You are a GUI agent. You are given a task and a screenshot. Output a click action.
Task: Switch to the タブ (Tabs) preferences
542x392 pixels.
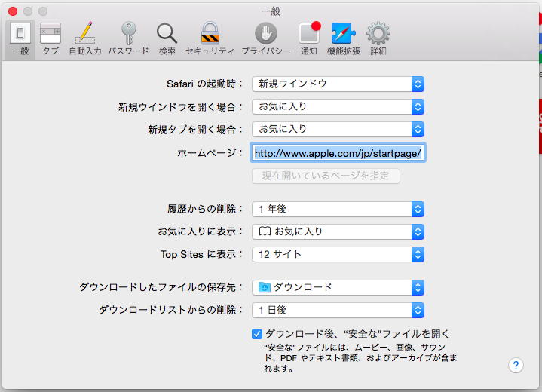tap(51, 39)
